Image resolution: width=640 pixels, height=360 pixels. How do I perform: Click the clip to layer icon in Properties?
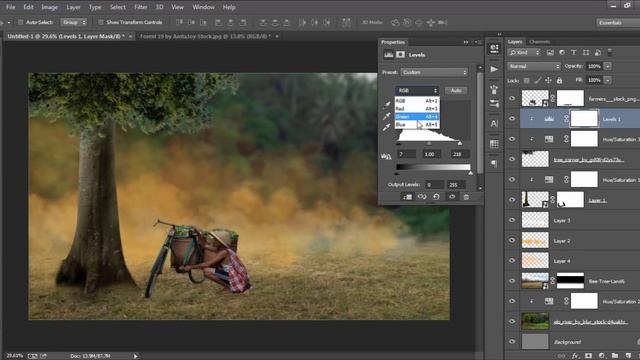407,197
